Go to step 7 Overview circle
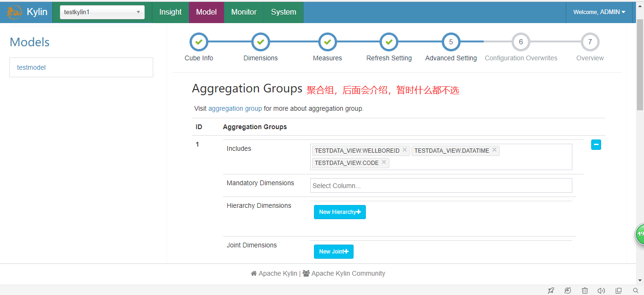The image size is (644, 295). pos(590,42)
